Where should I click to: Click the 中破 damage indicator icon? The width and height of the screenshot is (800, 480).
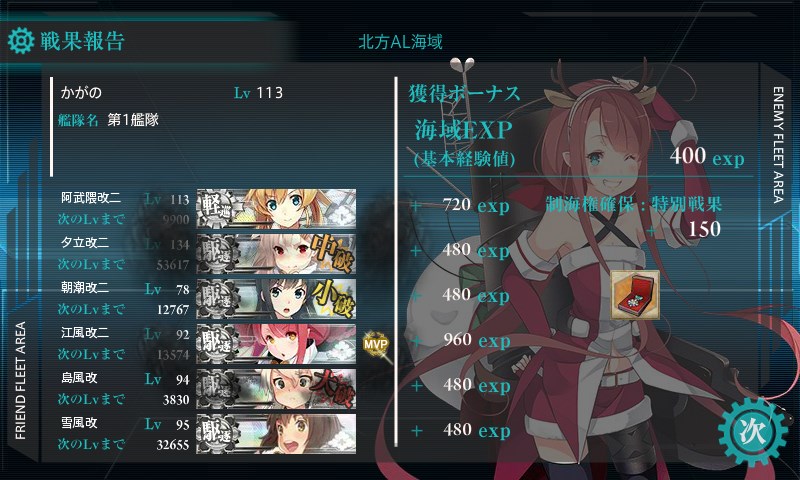coord(333,253)
